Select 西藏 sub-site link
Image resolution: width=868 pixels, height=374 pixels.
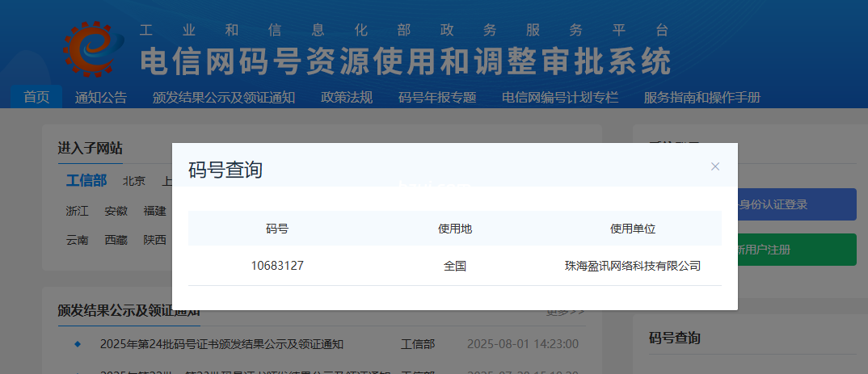(x=116, y=240)
